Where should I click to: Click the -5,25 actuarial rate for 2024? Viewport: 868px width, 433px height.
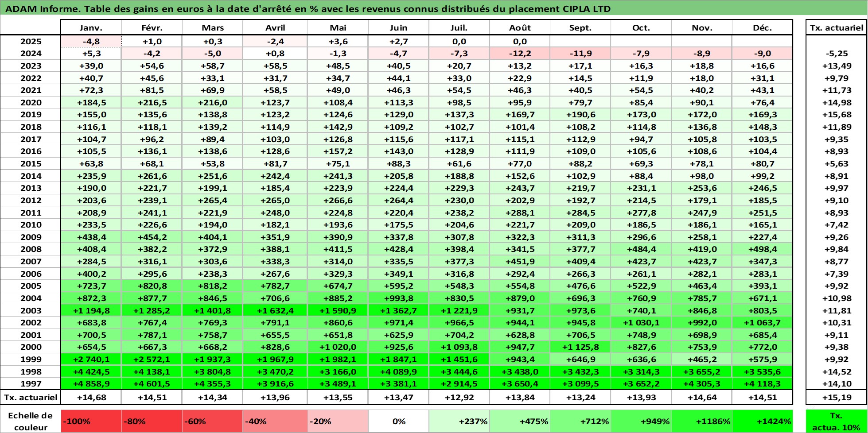(836, 54)
